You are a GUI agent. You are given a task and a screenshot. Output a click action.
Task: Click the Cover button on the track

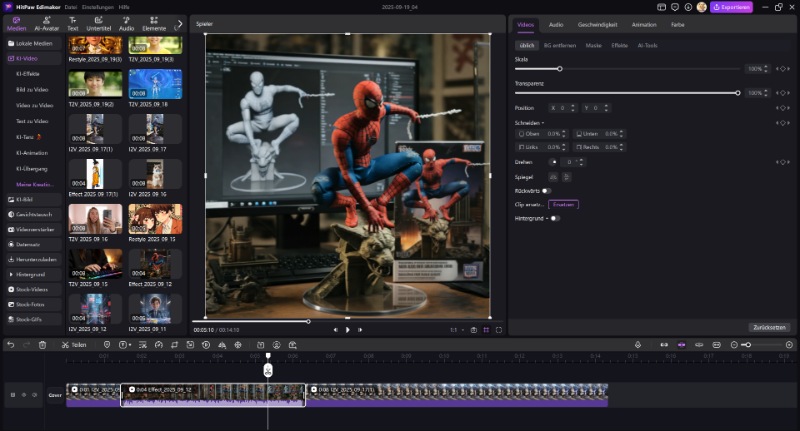point(55,395)
